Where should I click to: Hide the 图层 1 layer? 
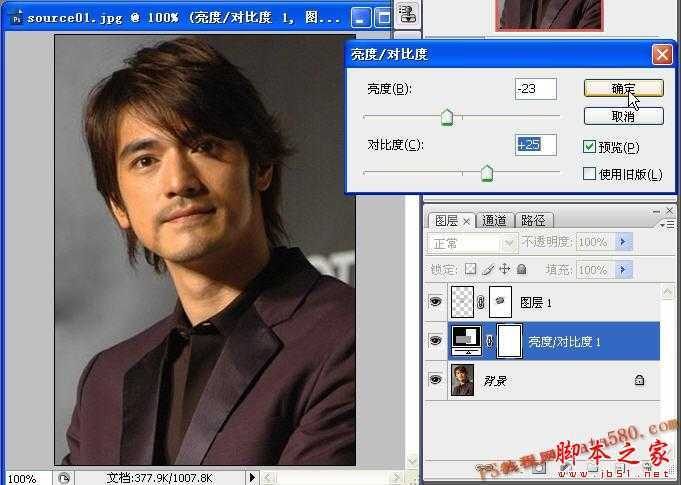pyautogui.click(x=436, y=302)
